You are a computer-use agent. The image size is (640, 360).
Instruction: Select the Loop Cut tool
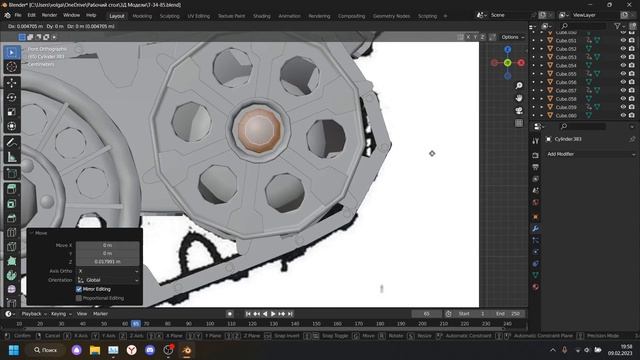[11, 232]
